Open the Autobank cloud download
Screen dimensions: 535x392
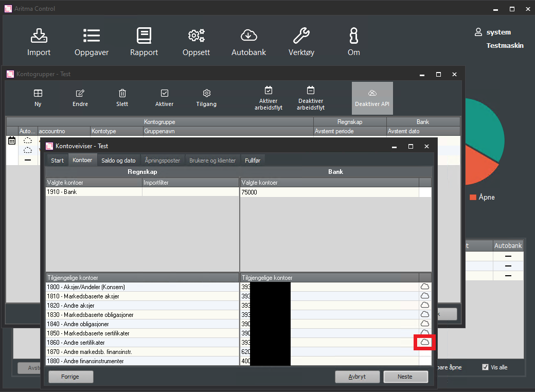[248, 42]
